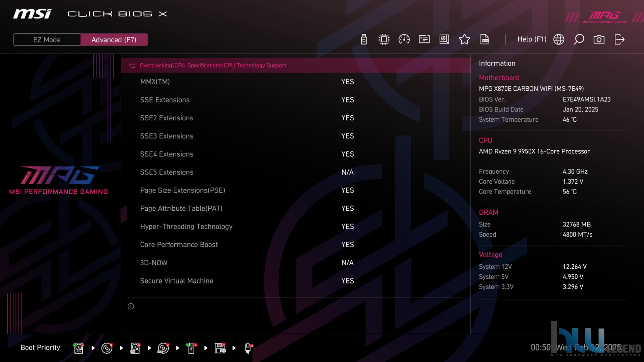This screenshot has height=362, width=644.
Task: Select the USB key boot device icon
Action: [x=192, y=348]
